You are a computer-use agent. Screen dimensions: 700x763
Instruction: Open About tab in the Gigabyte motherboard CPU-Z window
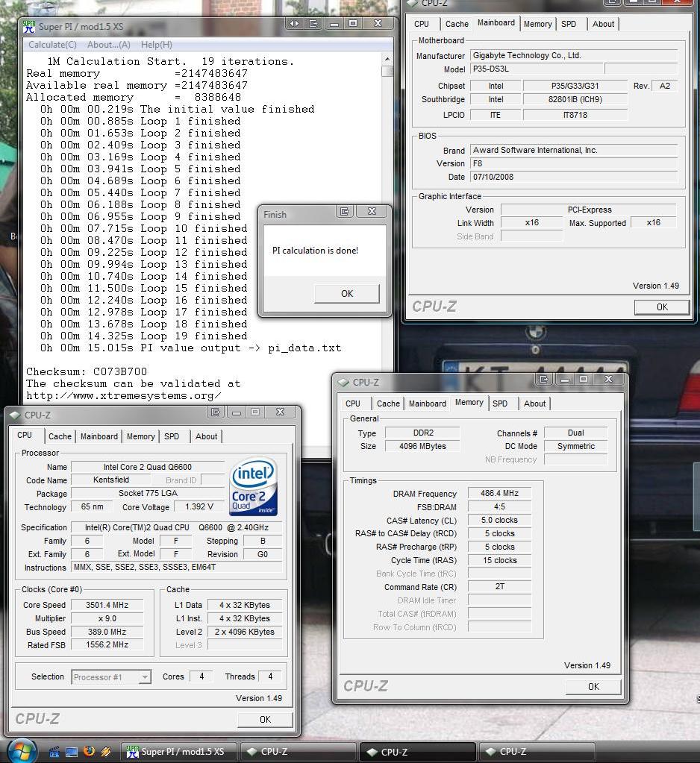(603, 24)
